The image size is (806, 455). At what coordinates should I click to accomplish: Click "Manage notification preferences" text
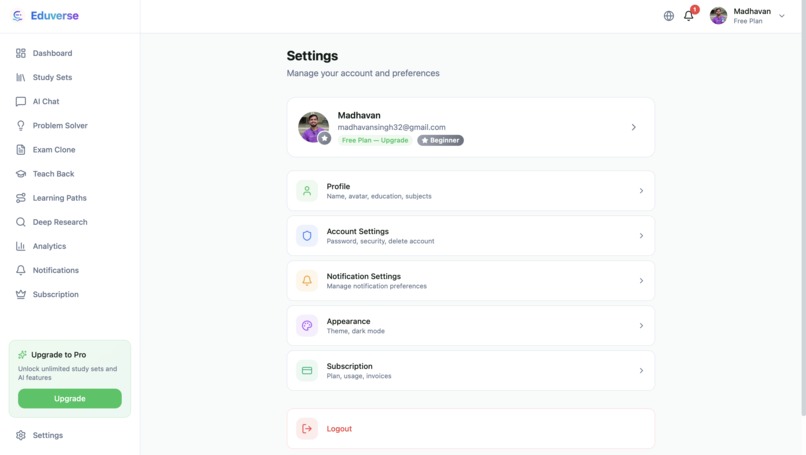click(x=376, y=286)
